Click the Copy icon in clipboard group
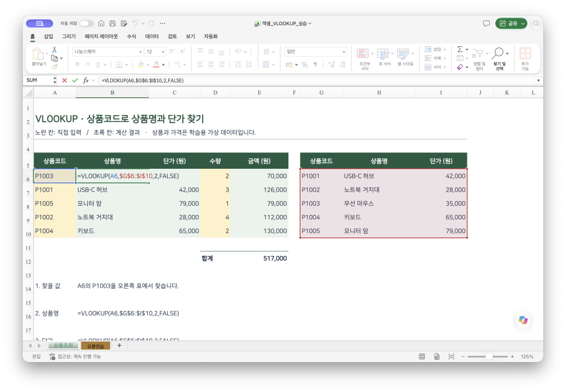The image size is (566, 392). pos(54,58)
